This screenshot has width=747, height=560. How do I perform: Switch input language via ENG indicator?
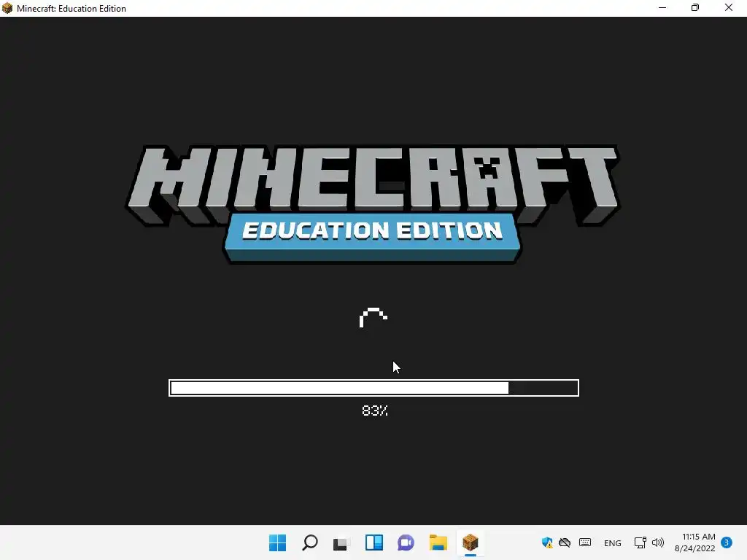[612, 542]
